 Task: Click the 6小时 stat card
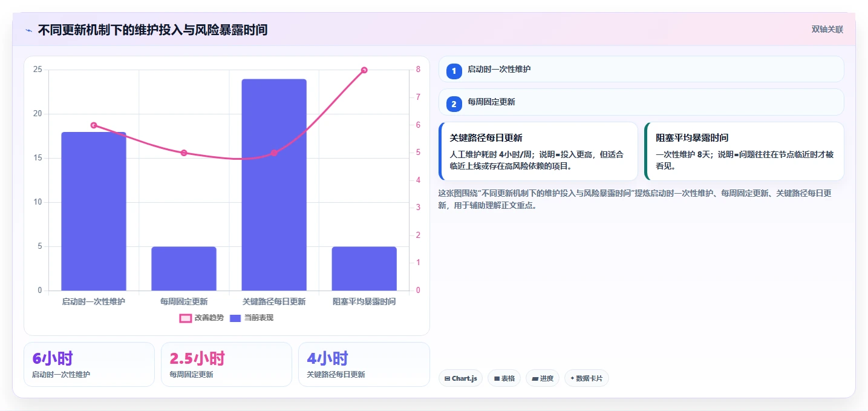tap(89, 364)
